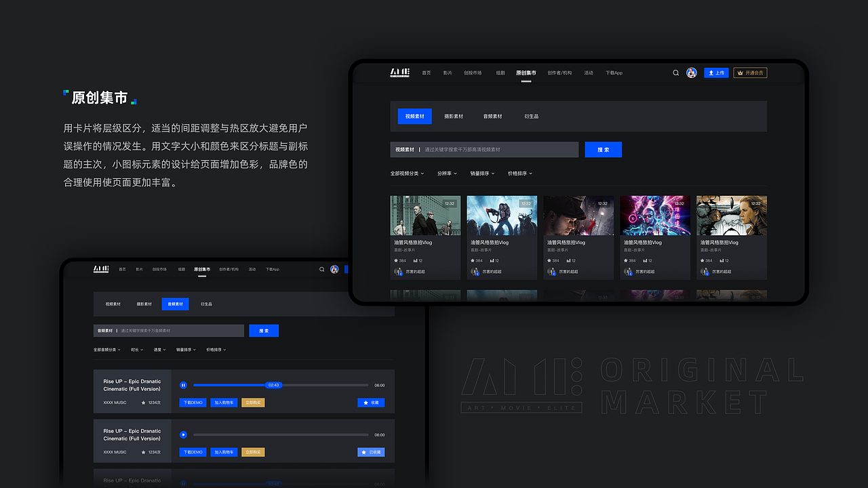The image size is (868, 488).
Task: Open the user avatar in the audio screen header
Action: pos(334,269)
